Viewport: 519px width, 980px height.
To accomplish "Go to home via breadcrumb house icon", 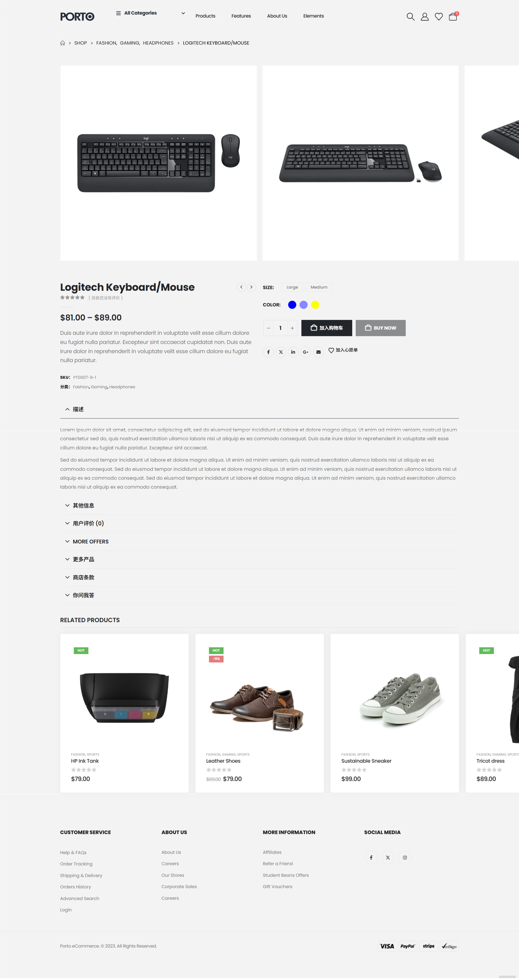I will point(62,43).
